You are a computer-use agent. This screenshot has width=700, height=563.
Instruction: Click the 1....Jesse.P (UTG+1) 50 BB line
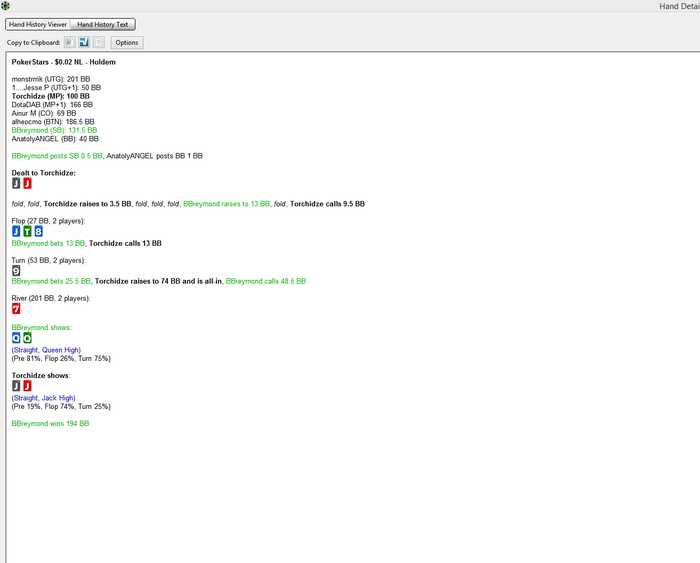56,88
